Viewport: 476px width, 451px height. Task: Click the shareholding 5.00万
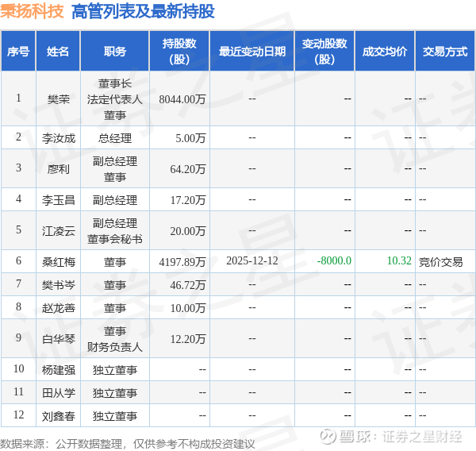pyautogui.click(x=190, y=138)
